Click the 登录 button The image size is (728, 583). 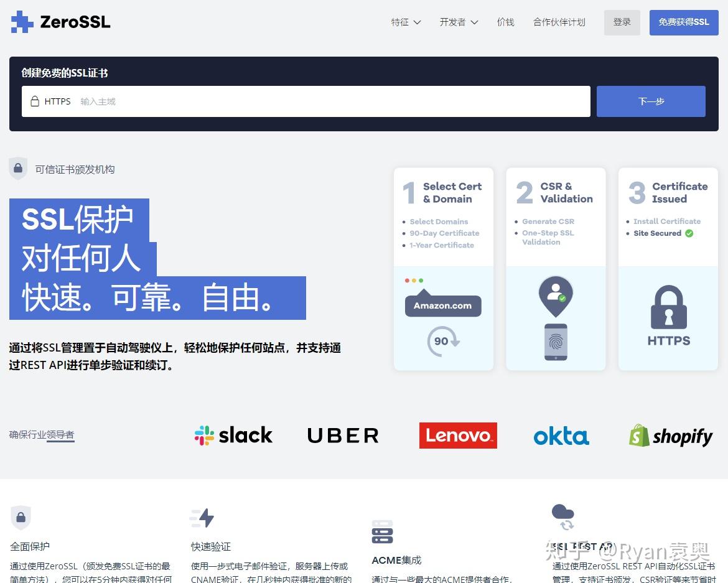pos(622,21)
